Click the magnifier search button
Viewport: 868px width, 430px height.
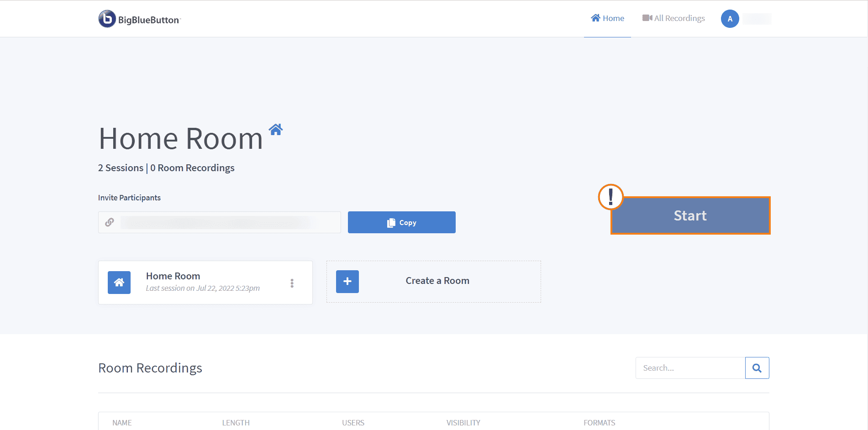coord(757,368)
